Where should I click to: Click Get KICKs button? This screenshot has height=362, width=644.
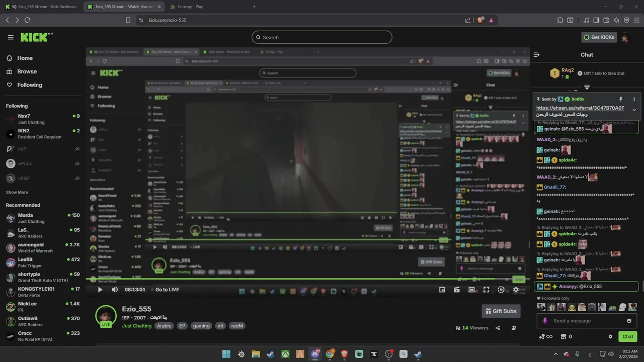(599, 37)
